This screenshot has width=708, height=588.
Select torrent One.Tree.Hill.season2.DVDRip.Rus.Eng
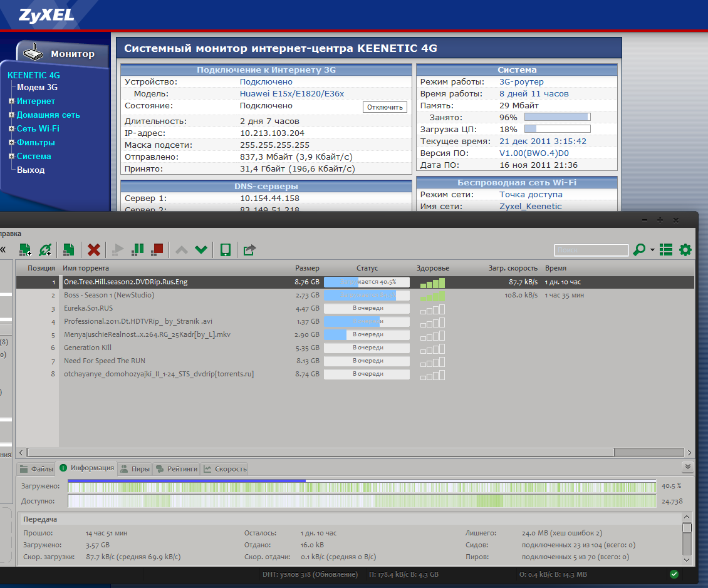pos(355,282)
